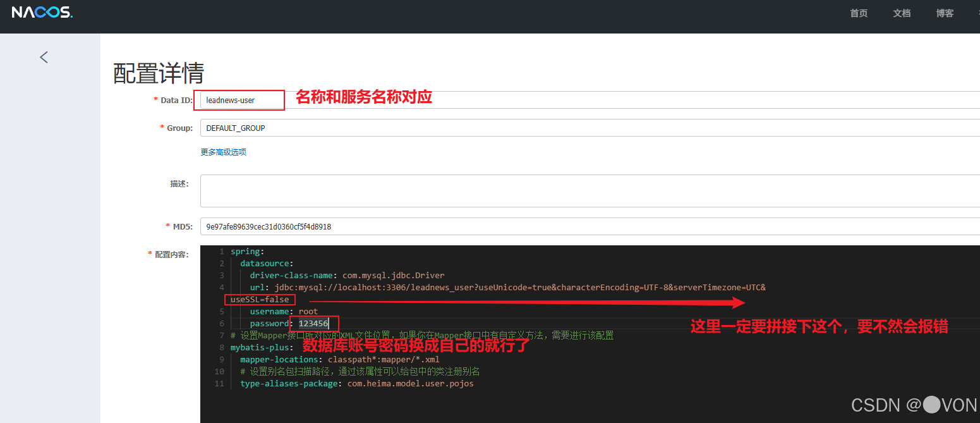The height and width of the screenshot is (423, 980).
Task: Click the password value 123456
Action: [x=313, y=324]
